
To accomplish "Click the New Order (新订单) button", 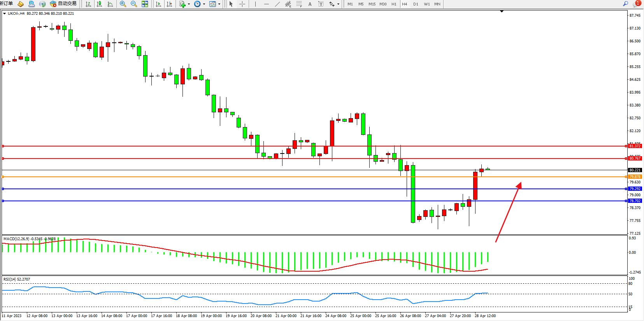I will tap(6, 4).
